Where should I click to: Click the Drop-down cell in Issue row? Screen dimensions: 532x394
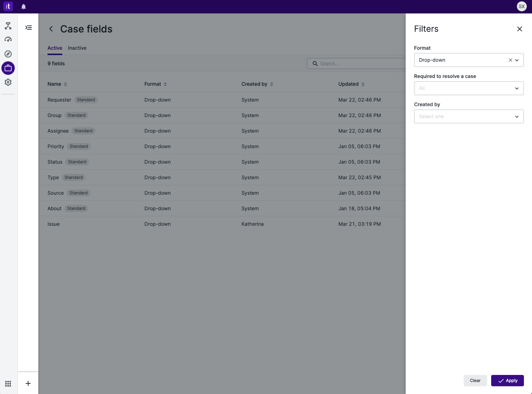point(157,224)
